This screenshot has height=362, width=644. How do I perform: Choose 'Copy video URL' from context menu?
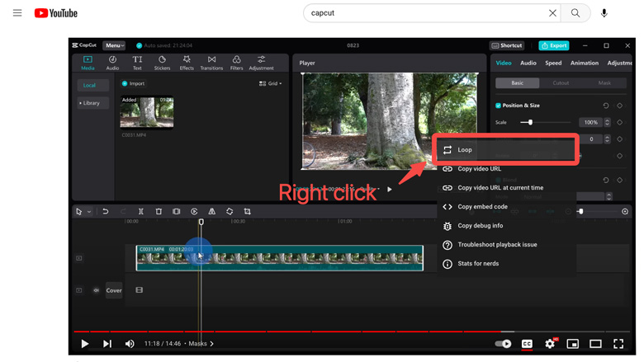tap(479, 169)
